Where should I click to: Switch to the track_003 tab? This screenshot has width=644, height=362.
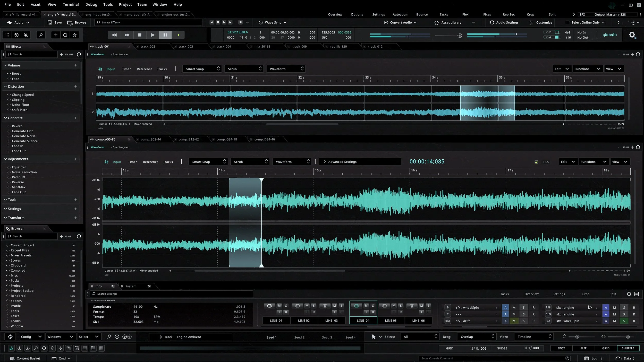pos(185,47)
